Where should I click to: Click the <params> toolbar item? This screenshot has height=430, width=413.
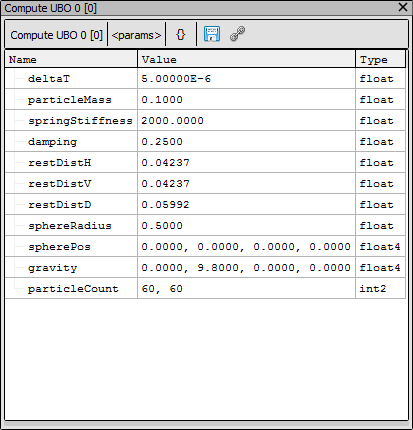tap(136, 35)
